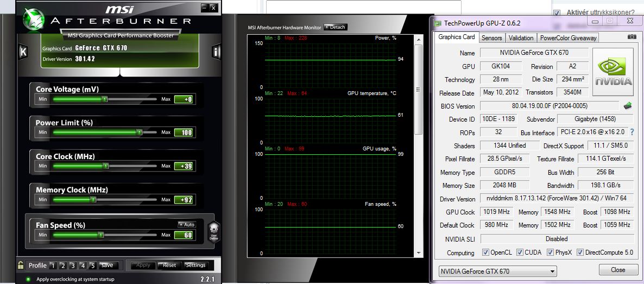Click the NVIDIA SLI Disabled field
This screenshot has width=644, height=284.
[557, 239]
